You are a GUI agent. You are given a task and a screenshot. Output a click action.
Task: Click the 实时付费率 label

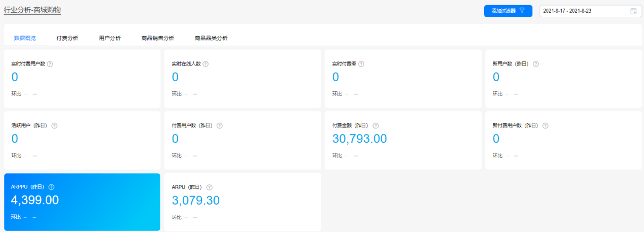pos(345,64)
